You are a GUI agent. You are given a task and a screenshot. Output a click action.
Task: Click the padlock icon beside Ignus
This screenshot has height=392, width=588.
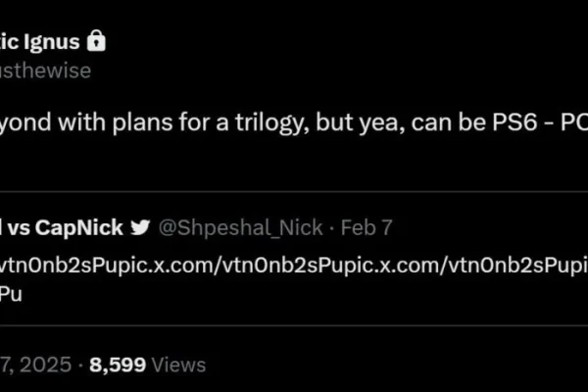tap(96, 40)
